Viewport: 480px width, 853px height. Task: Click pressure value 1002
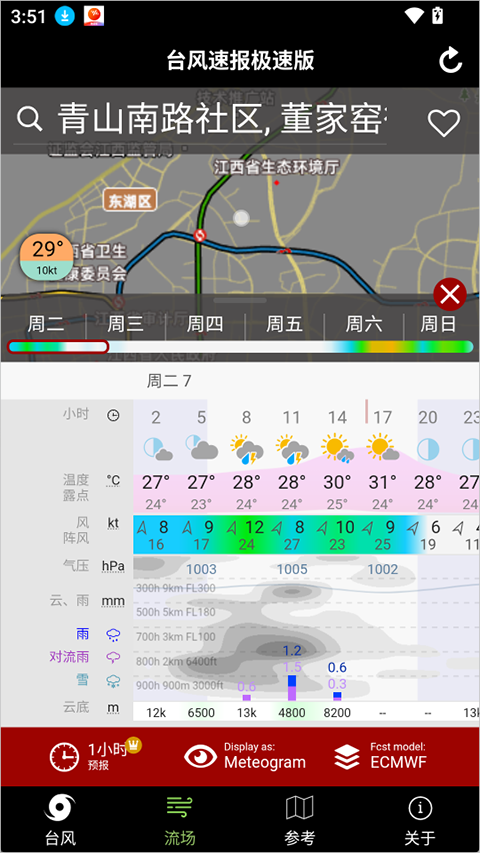[x=383, y=570]
